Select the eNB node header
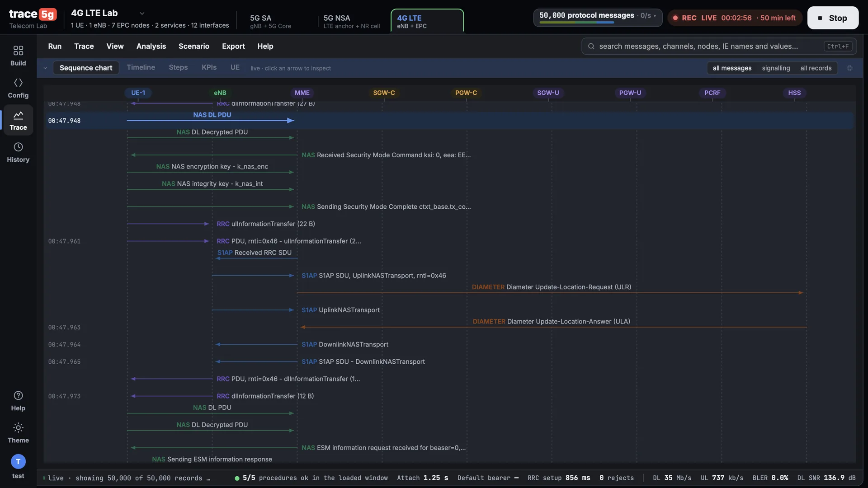 [220, 93]
